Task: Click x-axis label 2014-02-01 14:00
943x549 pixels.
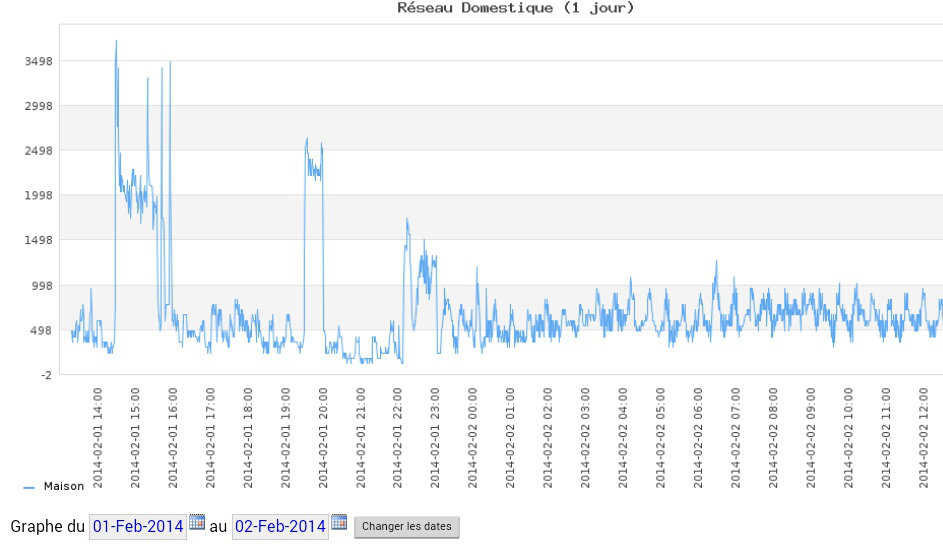Action: (97, 438)
